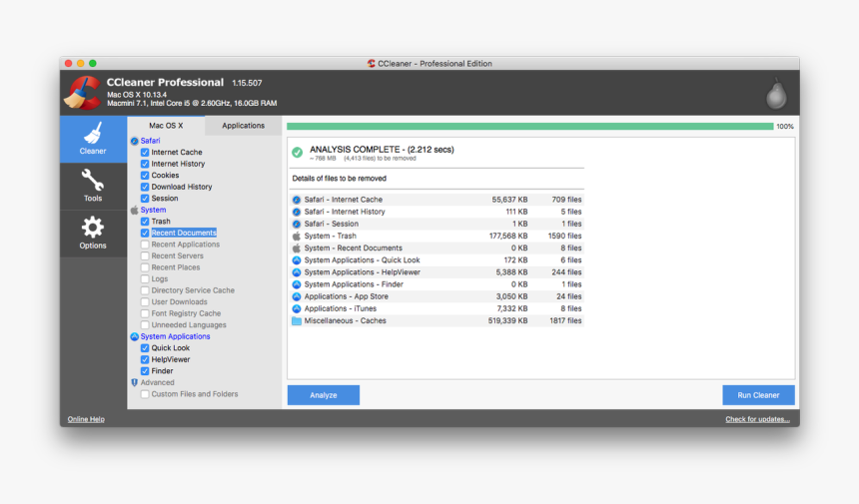
Task: Select 'Applications - App Store' result text
Action: coord(347,296)
